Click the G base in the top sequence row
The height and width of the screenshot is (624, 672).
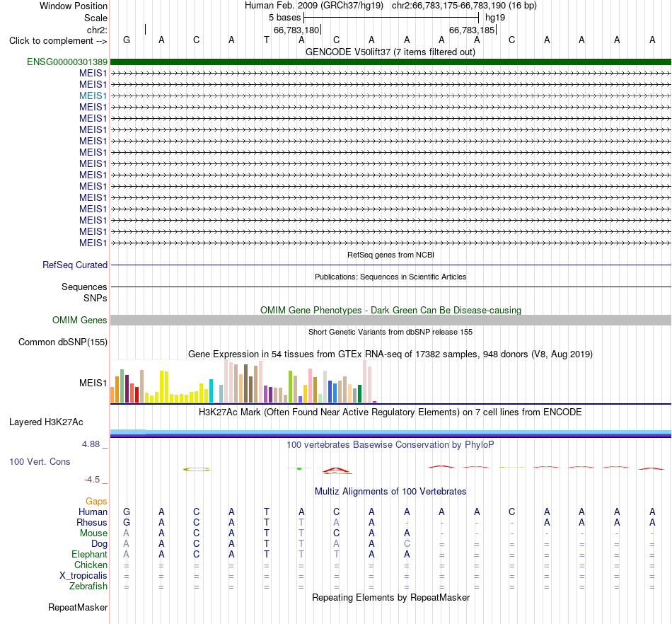click(x=127, y=40)
